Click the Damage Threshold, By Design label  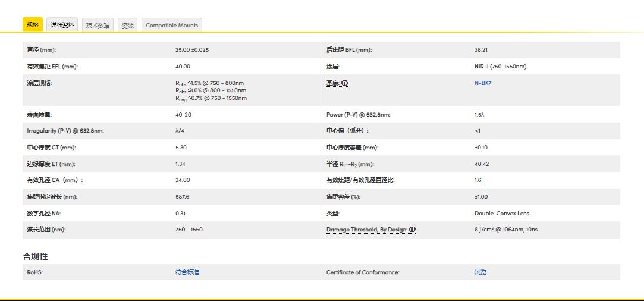(366, 230)
